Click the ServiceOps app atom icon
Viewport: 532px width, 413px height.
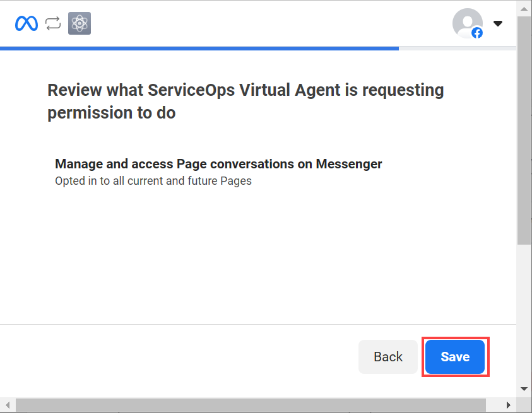80,23
